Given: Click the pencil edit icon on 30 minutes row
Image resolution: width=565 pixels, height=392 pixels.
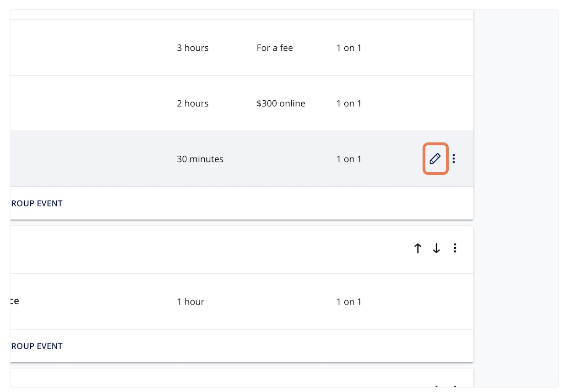Looking at the screenshot, I should 435,159.
